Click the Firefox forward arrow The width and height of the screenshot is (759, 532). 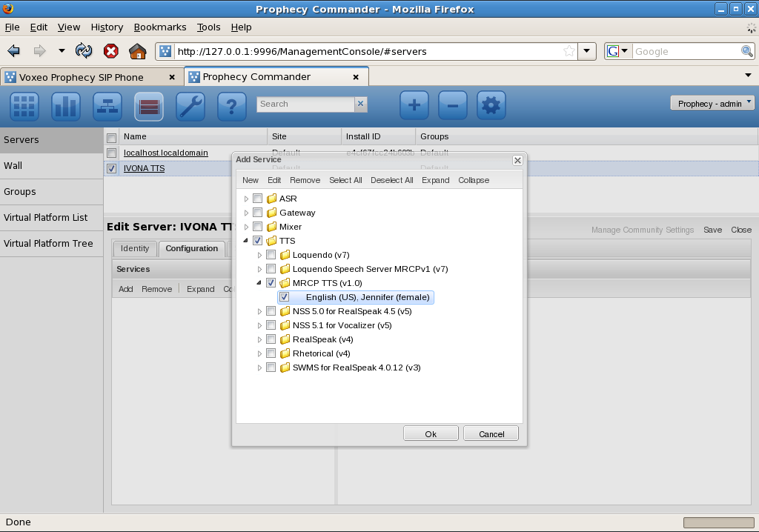click(x=39, y=51)
